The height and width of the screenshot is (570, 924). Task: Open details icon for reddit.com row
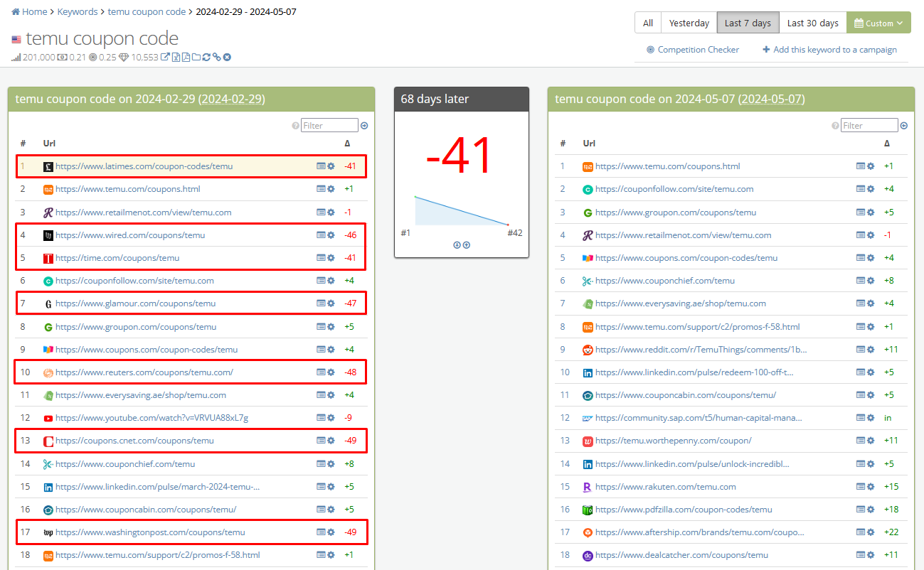tap(861, 349)
